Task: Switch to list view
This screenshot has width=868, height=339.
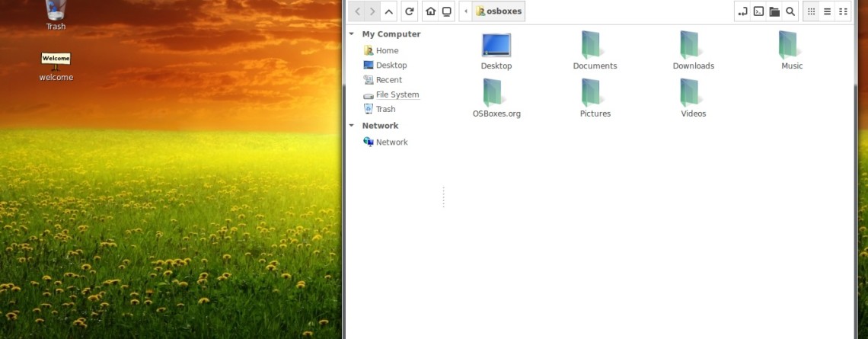Action: click(827, 11)
